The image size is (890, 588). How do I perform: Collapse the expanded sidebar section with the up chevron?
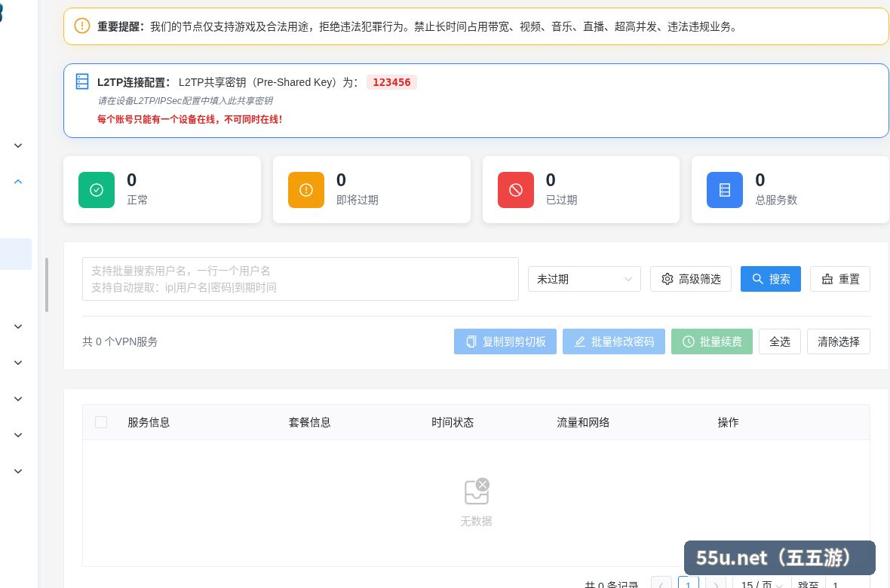18,182
